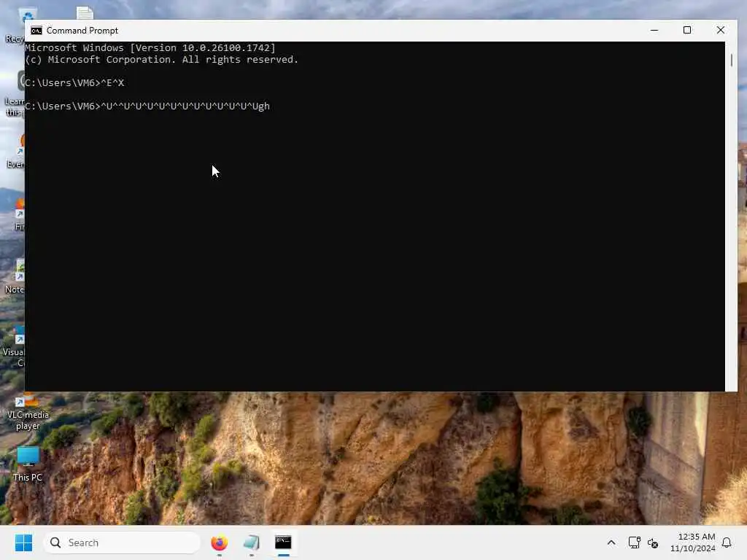
Task: Click the '(c) Microsoft Corporation' copyright line
Action: point(161,60)
